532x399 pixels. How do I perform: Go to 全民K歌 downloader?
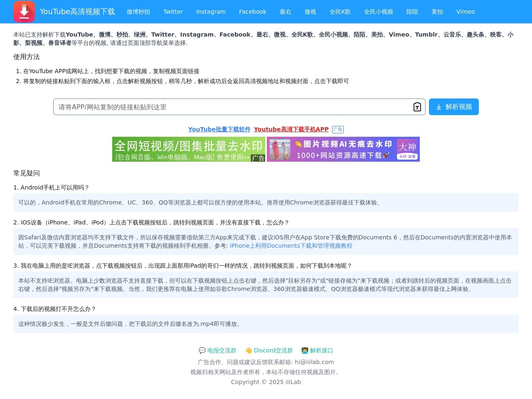point(340,12)
